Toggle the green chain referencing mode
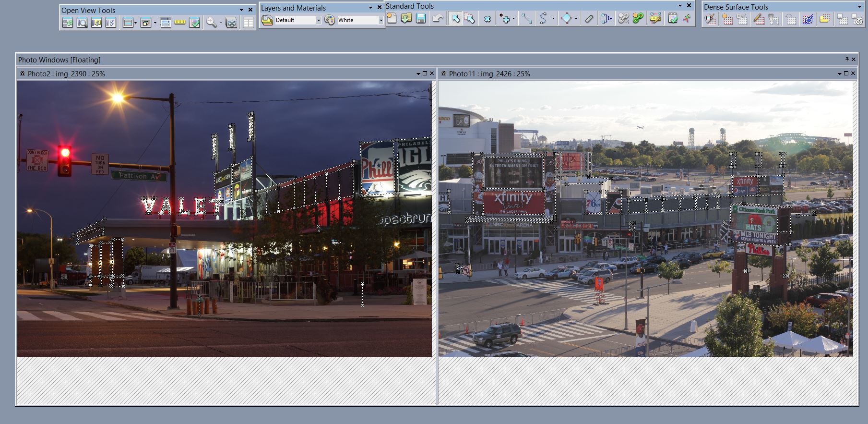This screenshot has width=868, height=424. (x=638, y=19)
